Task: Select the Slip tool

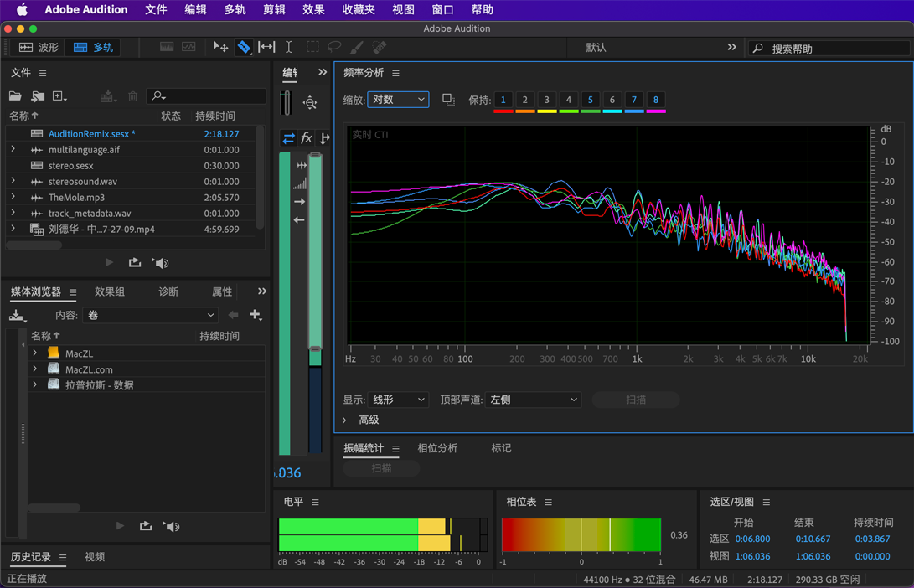Action: 266,47
